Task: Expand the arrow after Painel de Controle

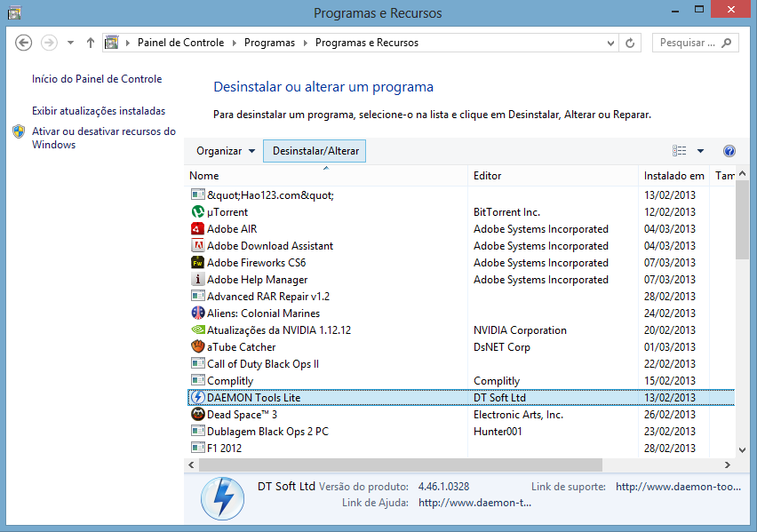Action: (x=235, y=43)
